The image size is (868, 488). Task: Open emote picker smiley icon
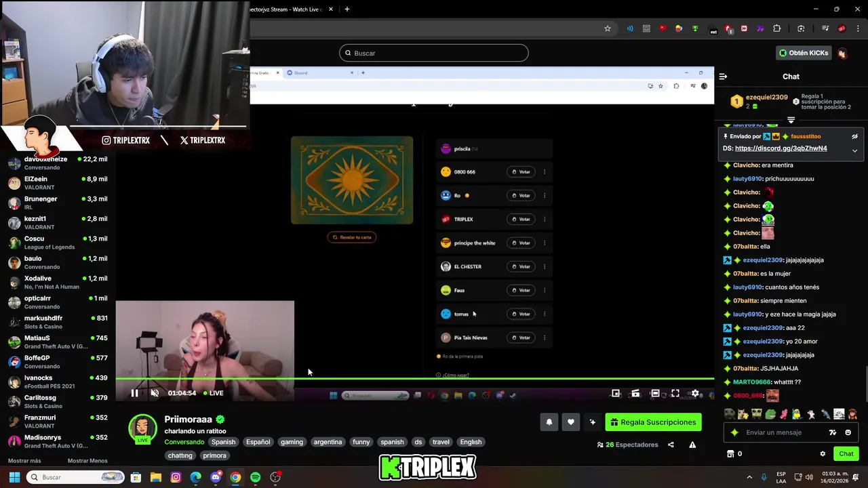848,432
